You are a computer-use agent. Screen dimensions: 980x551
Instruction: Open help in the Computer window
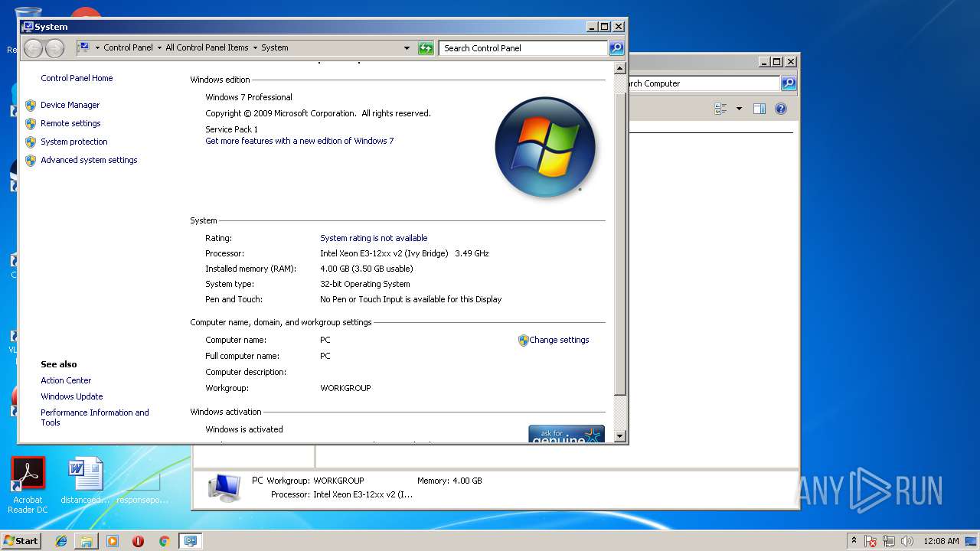pyautogui.click(x=781, y=109)
